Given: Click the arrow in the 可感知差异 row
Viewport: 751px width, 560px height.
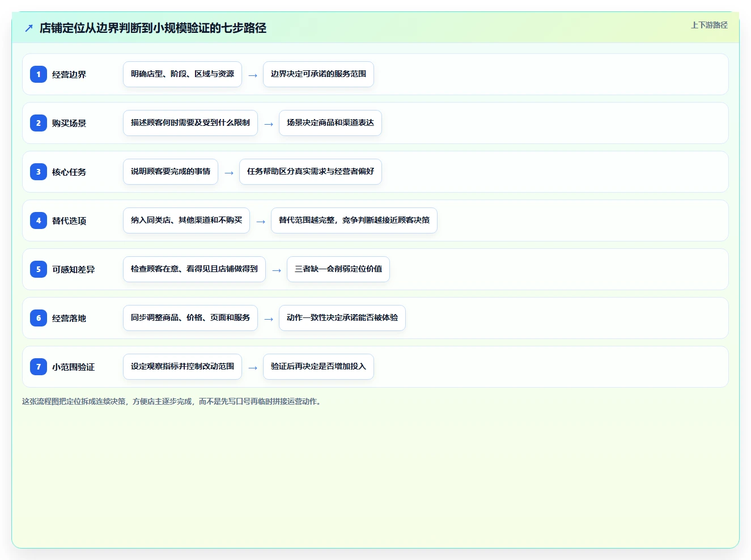Looking at the screenshot, I should [277, 270].
